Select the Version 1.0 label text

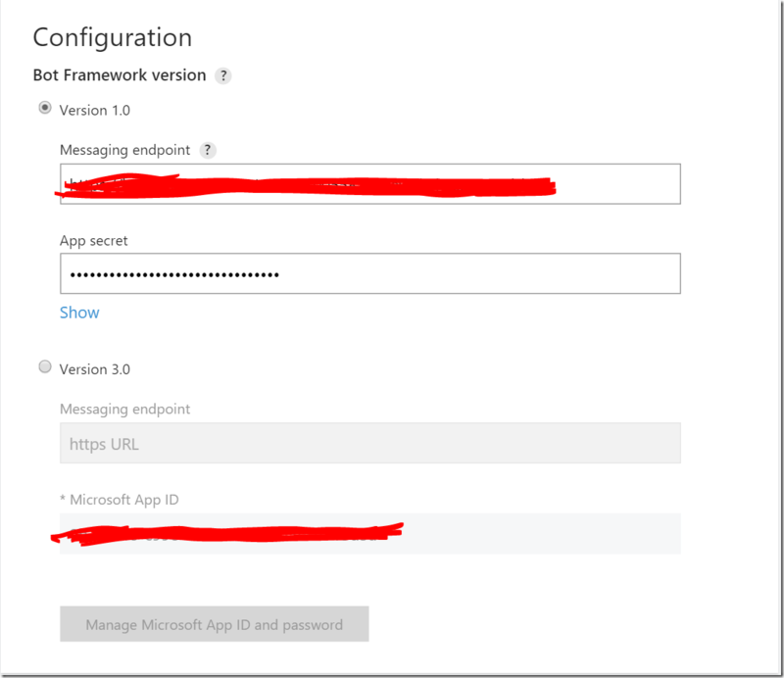point(95,110)
